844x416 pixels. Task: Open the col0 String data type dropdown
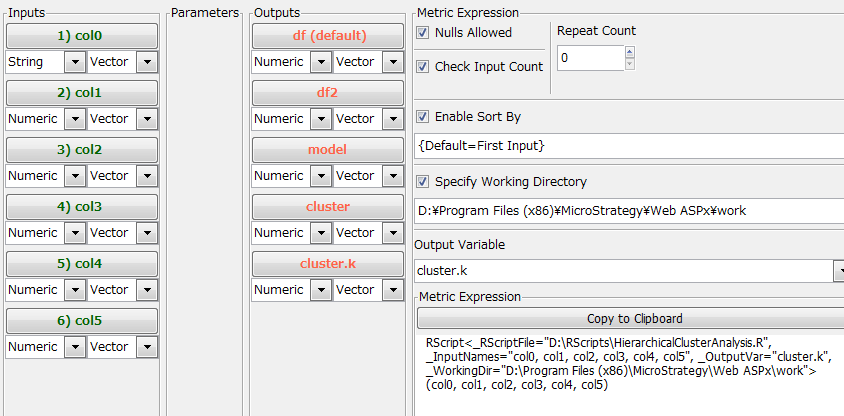point(73,62)
